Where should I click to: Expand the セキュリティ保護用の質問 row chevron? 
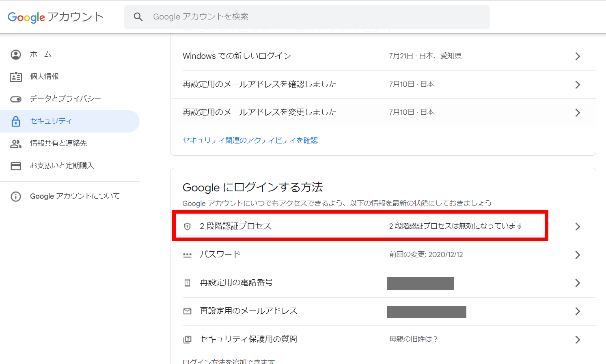578,340
